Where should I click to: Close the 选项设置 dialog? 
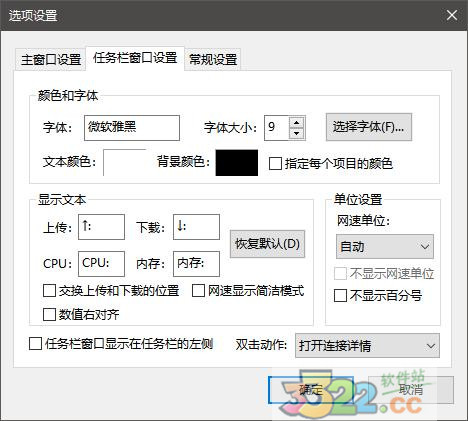(x=452, y=15)
